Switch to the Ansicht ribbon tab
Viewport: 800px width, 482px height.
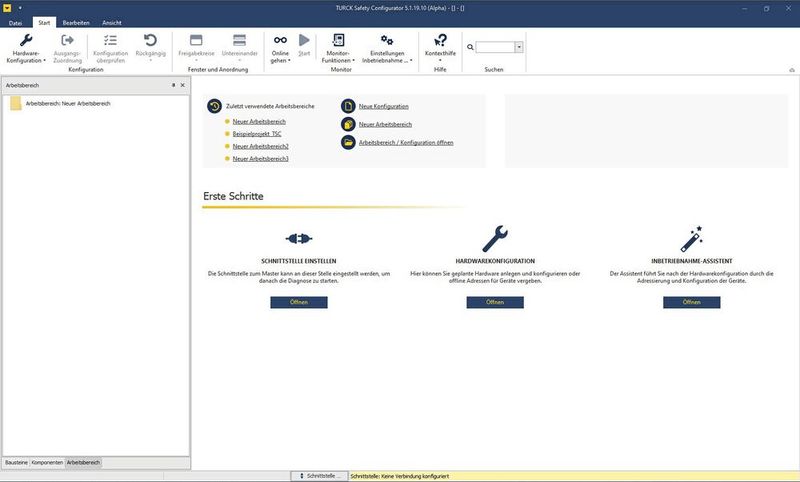pos(112,23)
